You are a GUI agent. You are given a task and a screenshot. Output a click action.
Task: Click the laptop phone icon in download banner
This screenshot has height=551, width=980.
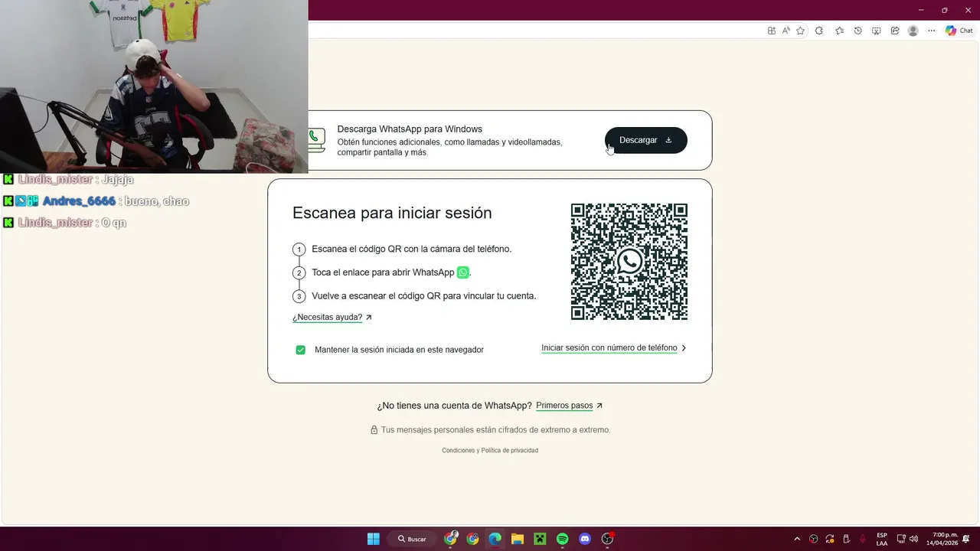tap(316, 140)
